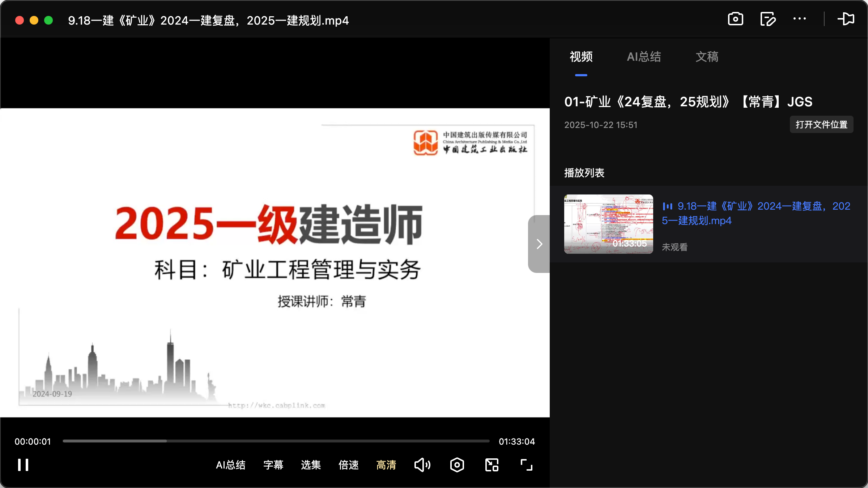Expand the next-panel chevron beside the video
The height and width of the screenshot is (488, 868).
539,244
